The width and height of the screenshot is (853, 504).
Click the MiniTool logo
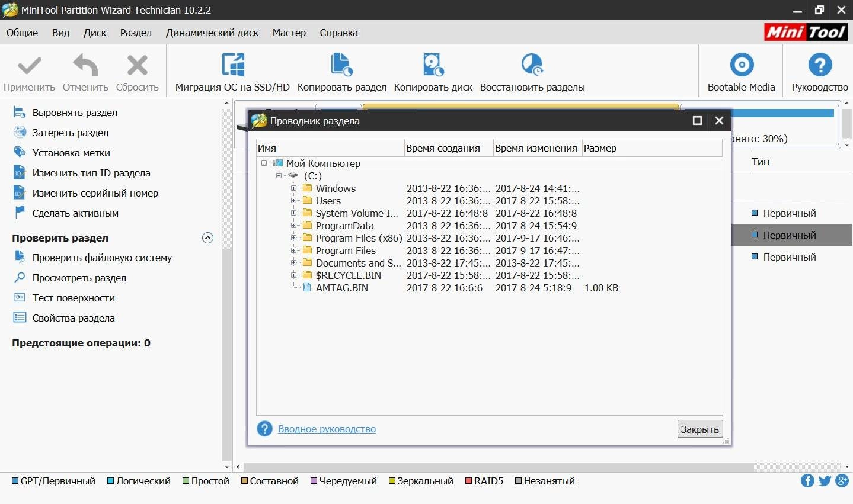click(806, 32)
